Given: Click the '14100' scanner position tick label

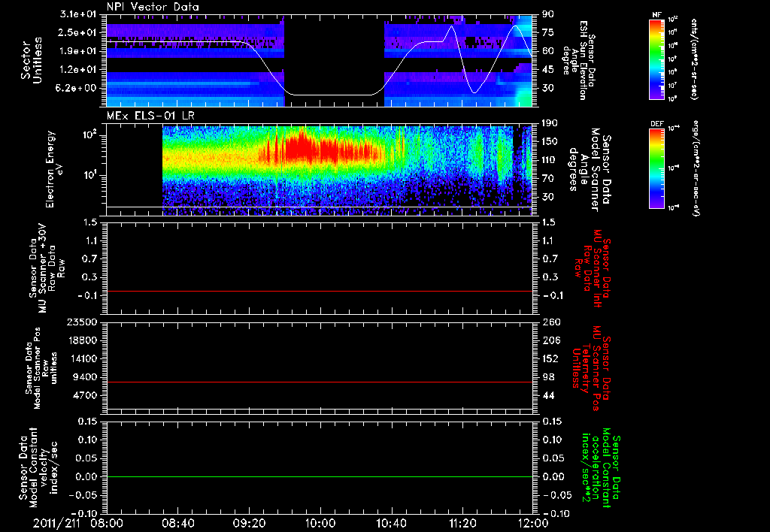Looking at the screenshot, I should coord(83,358).
